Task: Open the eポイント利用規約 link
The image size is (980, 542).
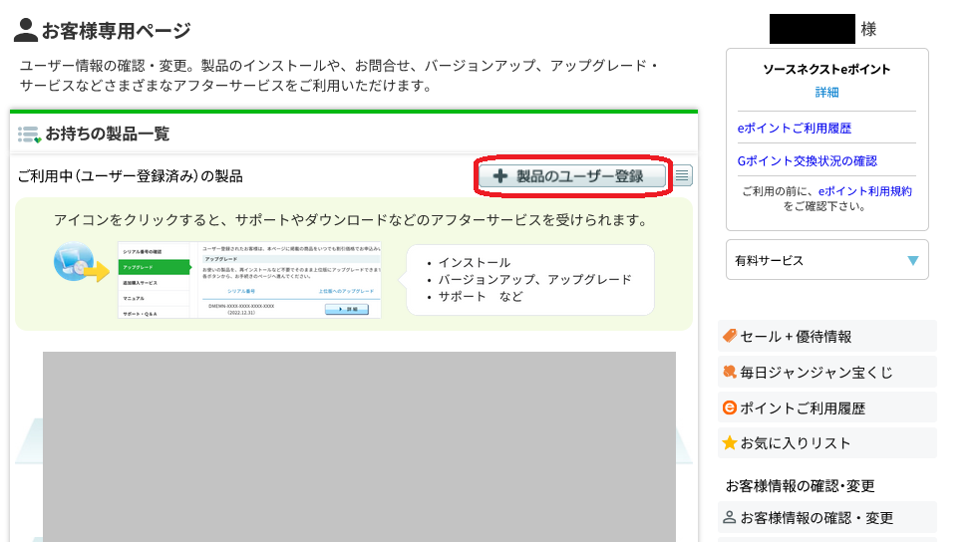Action: [864, 191]
